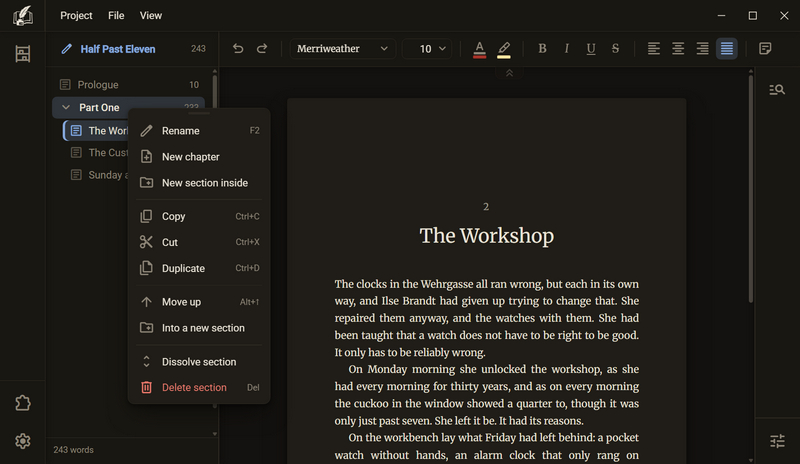This screenshot has width=800, height=464.
Task: Open the Project menu
Action: (x=76, y=16)
